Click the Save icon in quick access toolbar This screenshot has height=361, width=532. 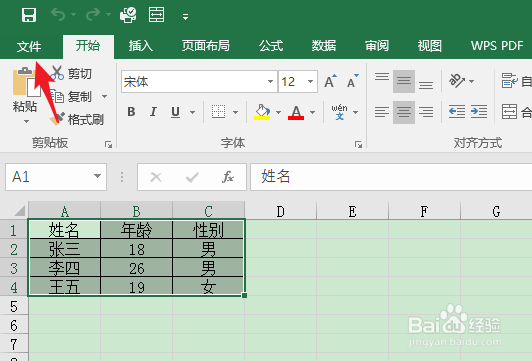[29, 15]
